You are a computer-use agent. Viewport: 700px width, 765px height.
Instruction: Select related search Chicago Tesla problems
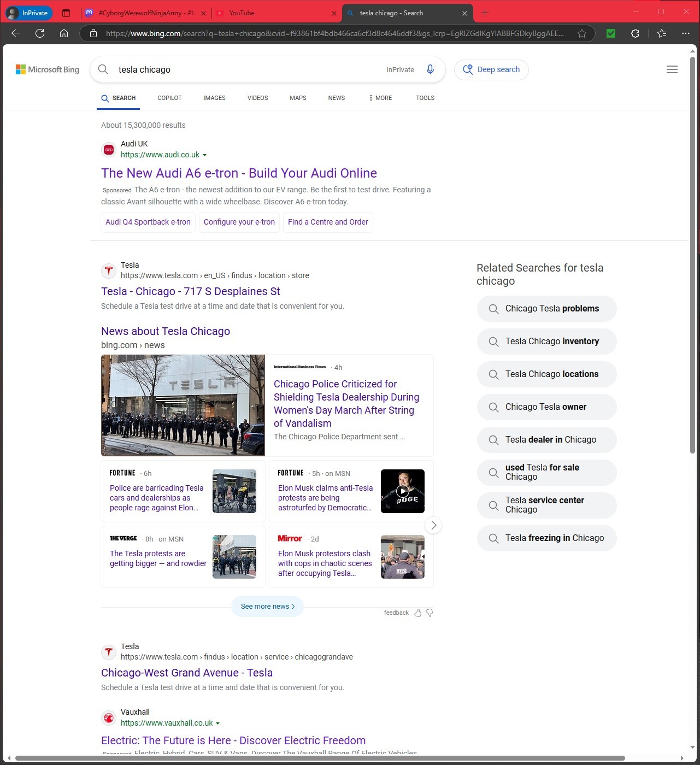tap(546, 309)
